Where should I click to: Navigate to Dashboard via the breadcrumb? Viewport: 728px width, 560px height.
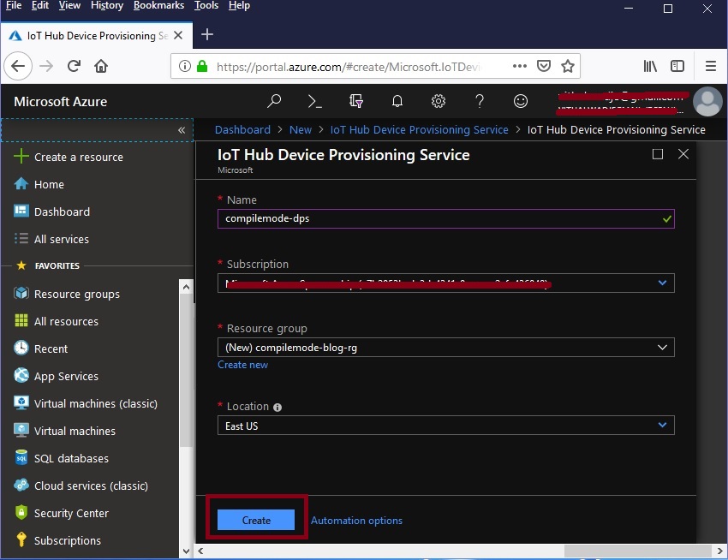[242, 129]
